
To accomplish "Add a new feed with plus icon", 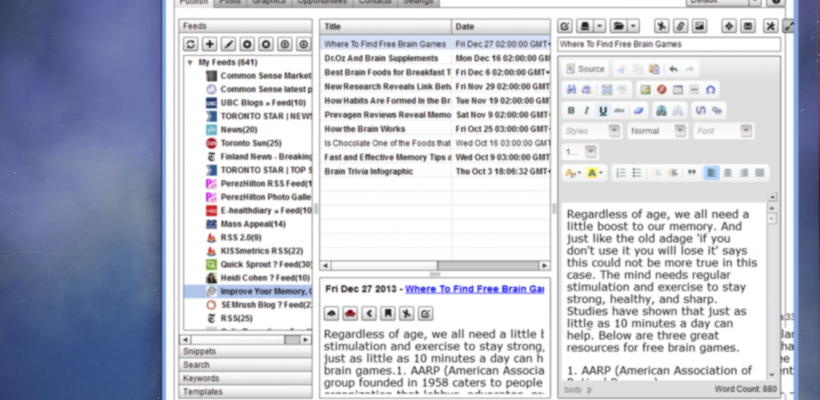I will pos(210,44).
